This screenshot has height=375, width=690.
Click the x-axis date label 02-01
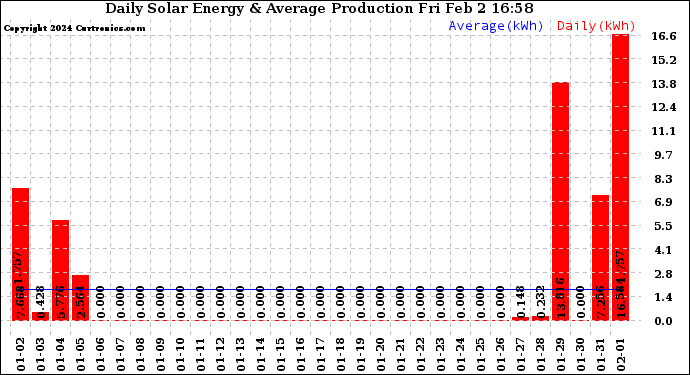pyautogui.click(x=620, y=355)
